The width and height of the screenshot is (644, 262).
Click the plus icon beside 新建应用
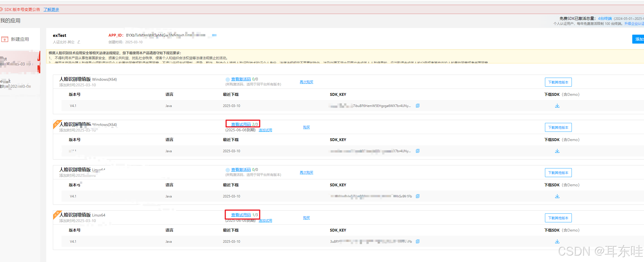tap(5, 39)
